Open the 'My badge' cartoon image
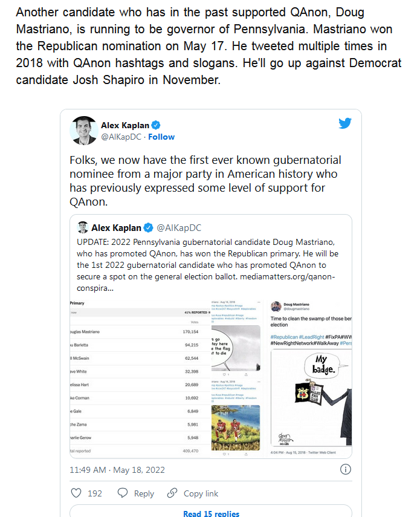This screenshot has width=420, height=517. click(x=311, y=398)
